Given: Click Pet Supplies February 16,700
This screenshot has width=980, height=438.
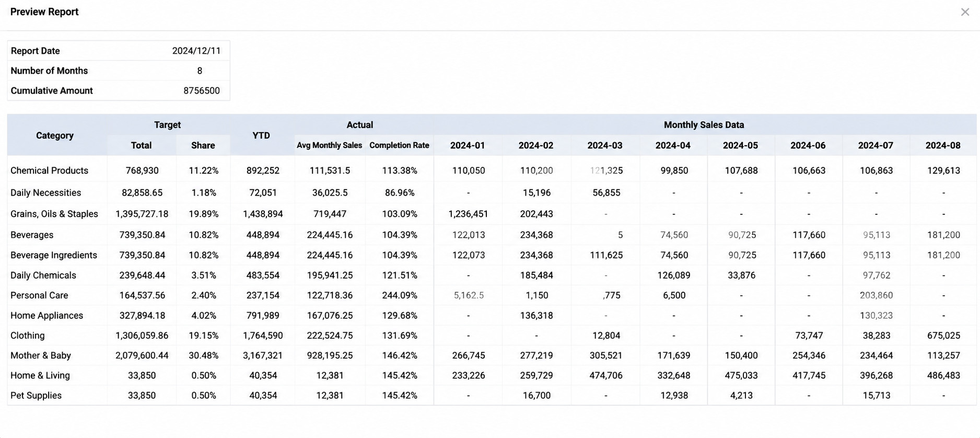Looking at the screenshot, I should [x=537, y=396].
